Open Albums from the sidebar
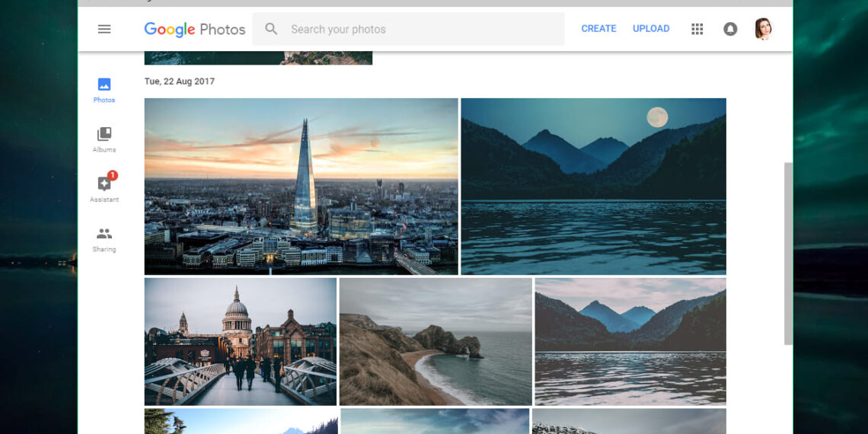The width and height of the screenshot is (868, 434). [104, 139]
